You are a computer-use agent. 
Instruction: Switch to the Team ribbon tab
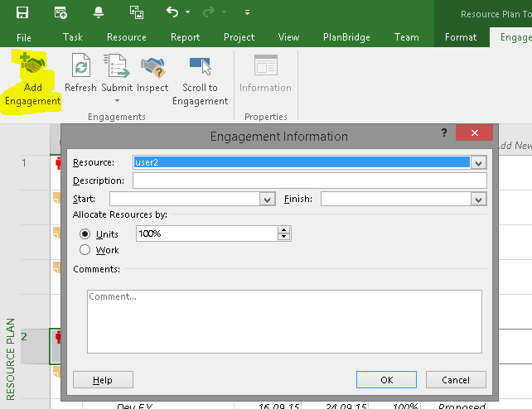pos(407,37)
